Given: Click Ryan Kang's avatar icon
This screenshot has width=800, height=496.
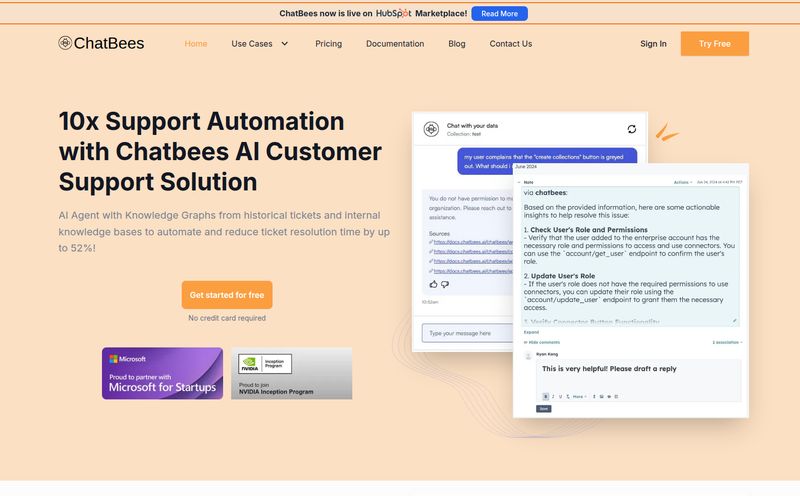Looking at the screenshot, I should pos(528,356).
